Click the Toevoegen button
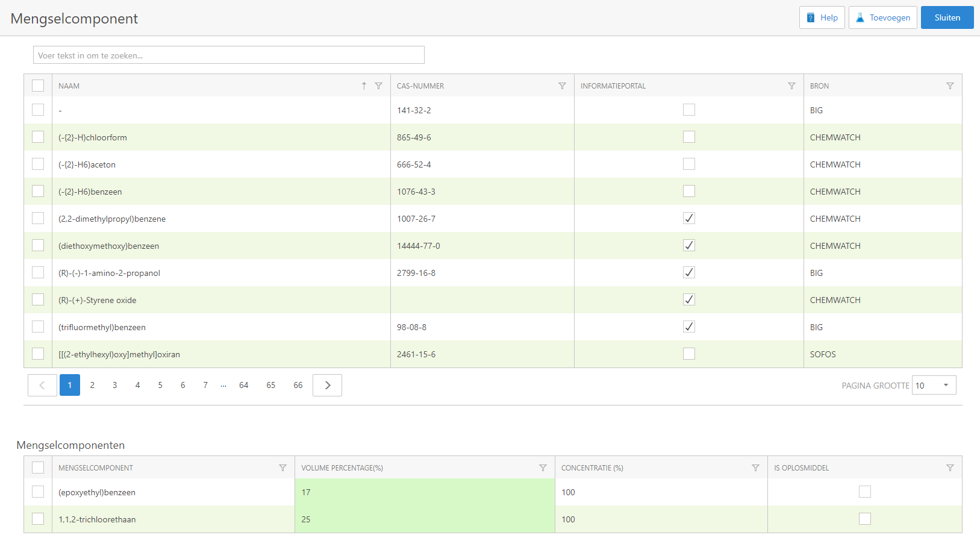The image size is (980, 538). pyautogui.click(x=882, y=17)
